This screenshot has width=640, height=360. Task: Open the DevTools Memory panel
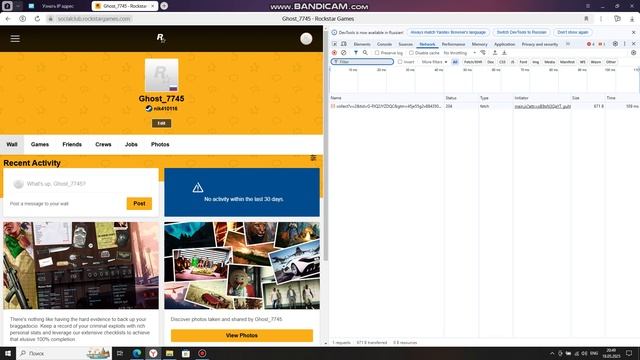coord(480,44)
